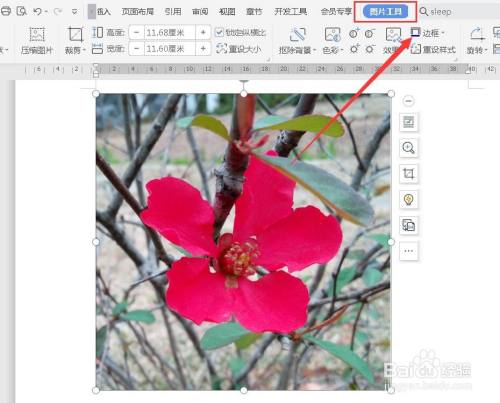The height and width of the screenshot is (403, 500).
Task: Click the 重设样式 button
Action: pos(433,50)
